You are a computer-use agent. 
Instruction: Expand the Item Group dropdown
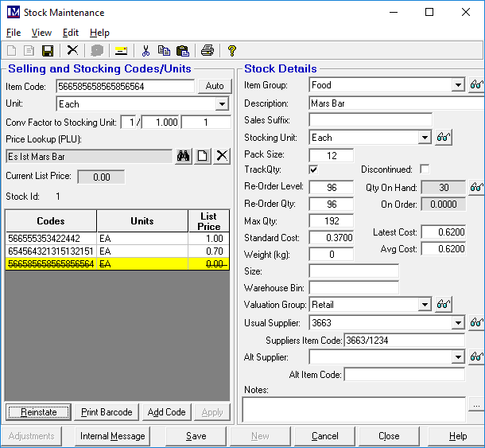(x=457, y=85)
